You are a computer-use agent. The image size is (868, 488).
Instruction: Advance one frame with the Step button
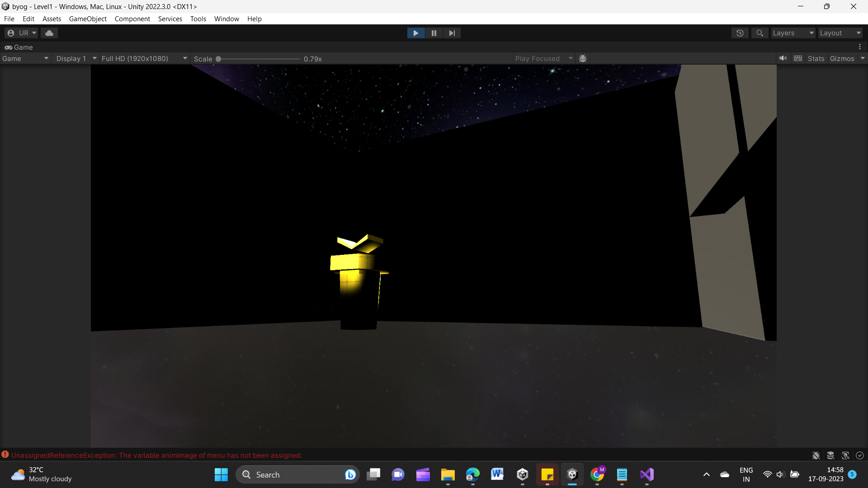452,33
